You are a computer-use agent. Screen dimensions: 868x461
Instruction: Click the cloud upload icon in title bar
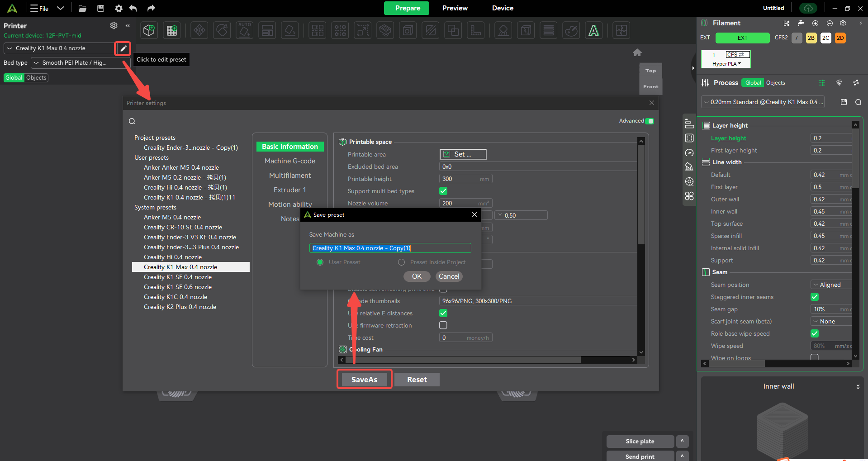(x=808, y=8)
